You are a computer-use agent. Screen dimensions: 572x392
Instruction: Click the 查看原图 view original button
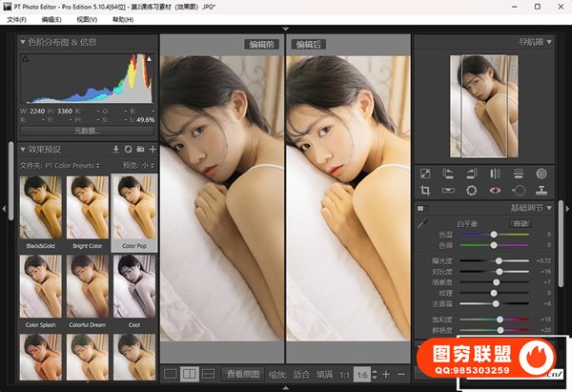coord(243,374)
